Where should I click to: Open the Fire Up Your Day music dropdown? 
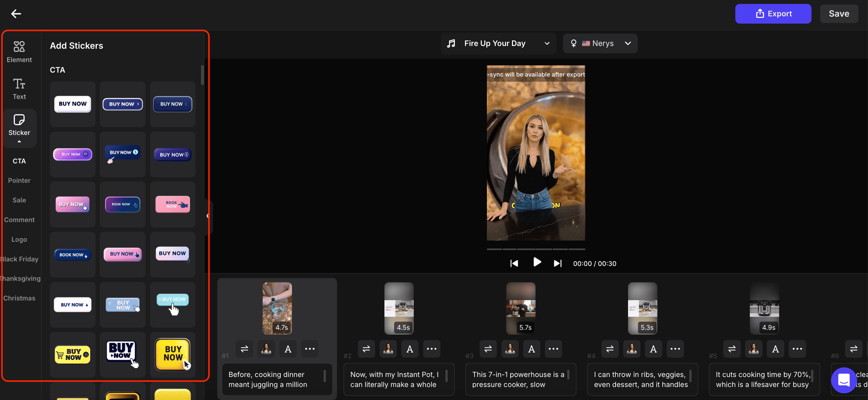coord(498,43)
